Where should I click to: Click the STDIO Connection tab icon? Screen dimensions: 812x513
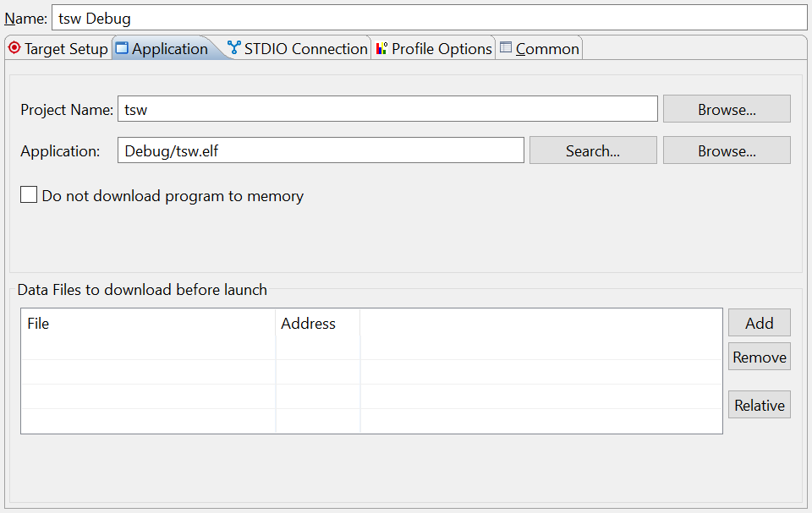[234, 48]
